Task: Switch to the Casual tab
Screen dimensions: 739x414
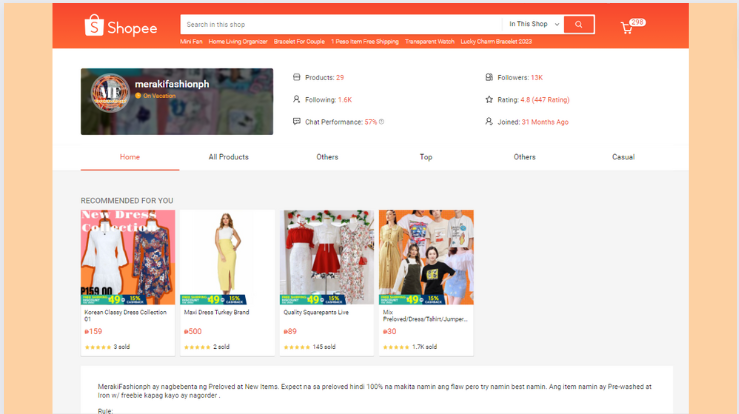Action: [623, 157]
